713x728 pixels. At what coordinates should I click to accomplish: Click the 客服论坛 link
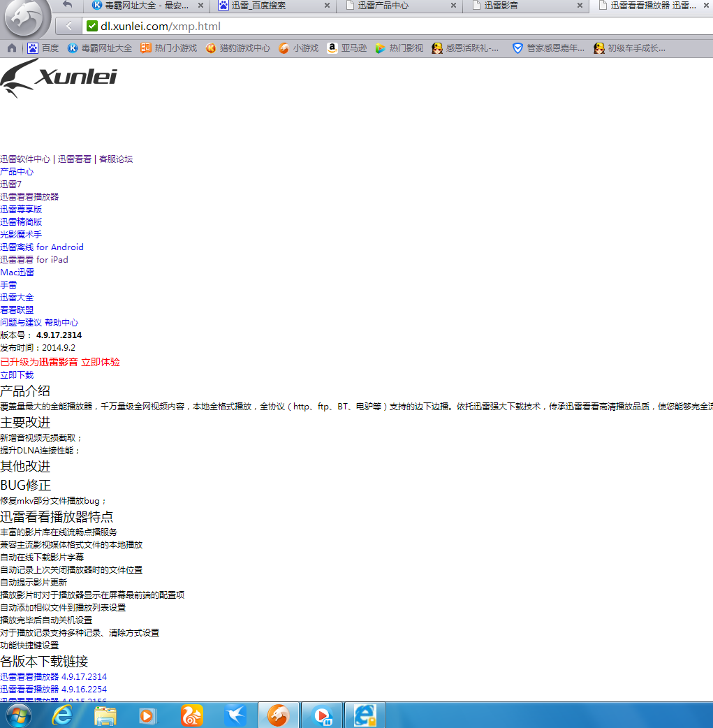116,159
